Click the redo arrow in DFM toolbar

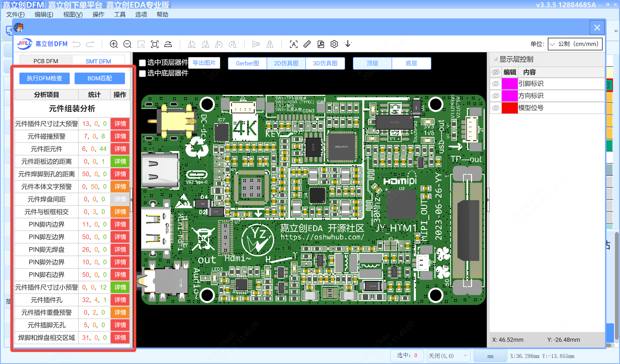tap(90, 44)
